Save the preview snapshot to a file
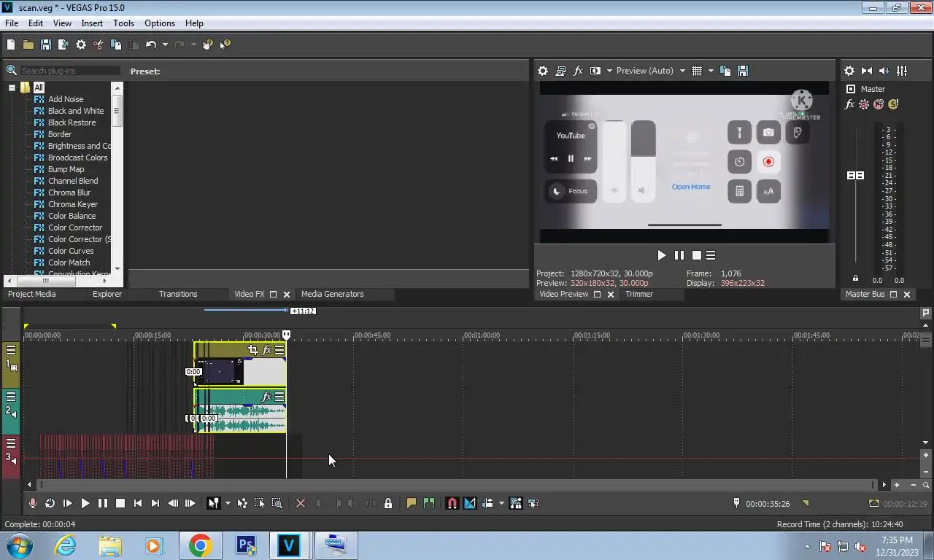 point(743,71)
